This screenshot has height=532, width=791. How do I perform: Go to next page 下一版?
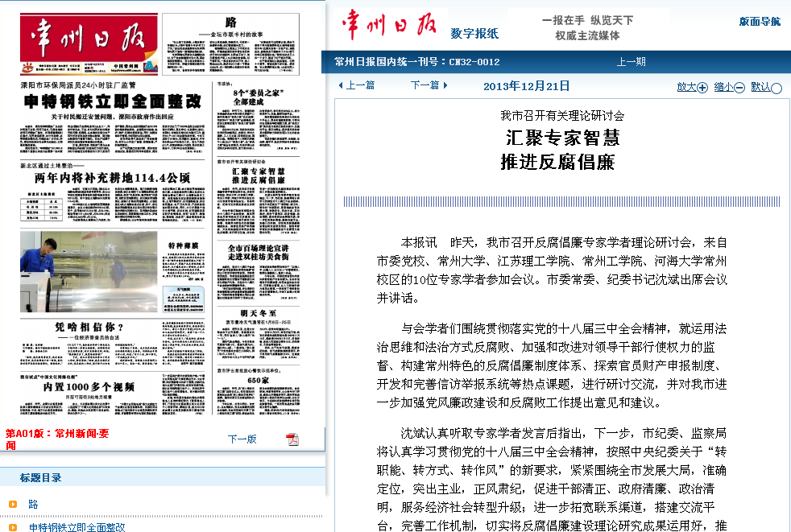pyautogui.click(x=242, y=439)
